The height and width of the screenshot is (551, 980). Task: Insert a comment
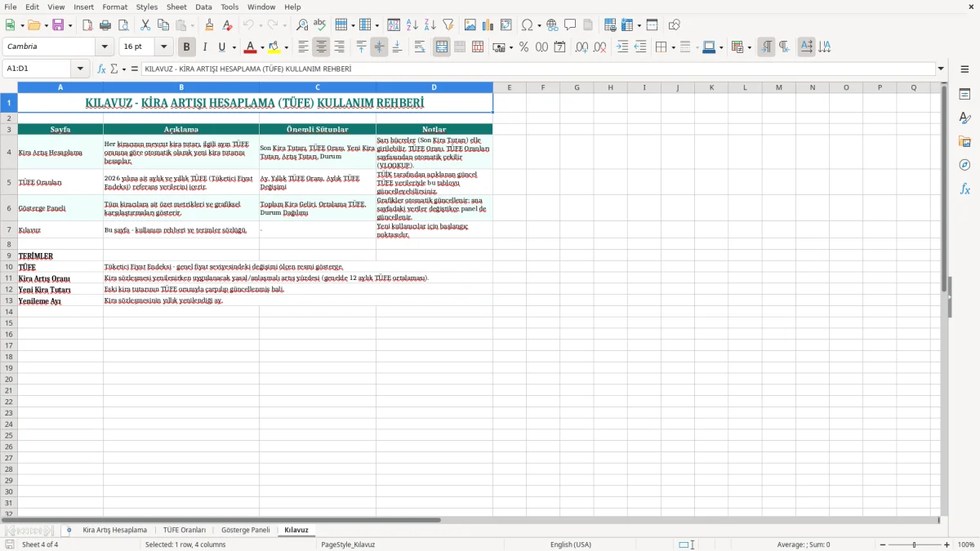[x=570, y=25]
